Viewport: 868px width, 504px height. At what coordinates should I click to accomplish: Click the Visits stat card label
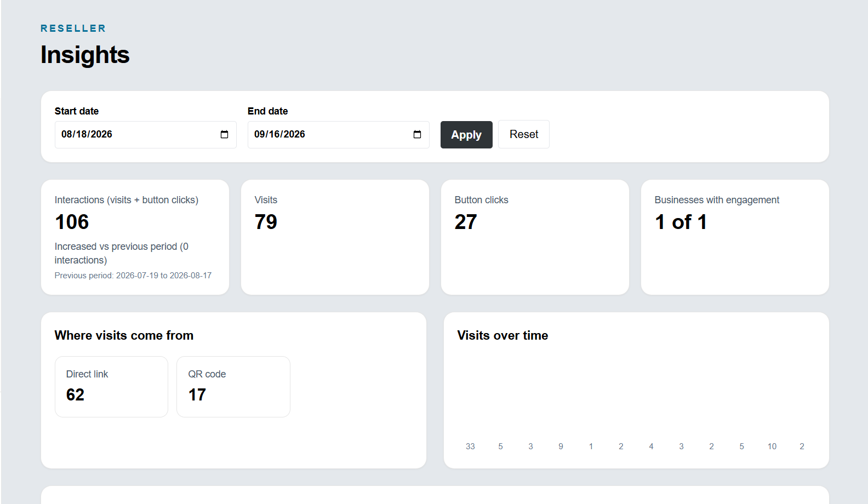(x=266, y=200)
